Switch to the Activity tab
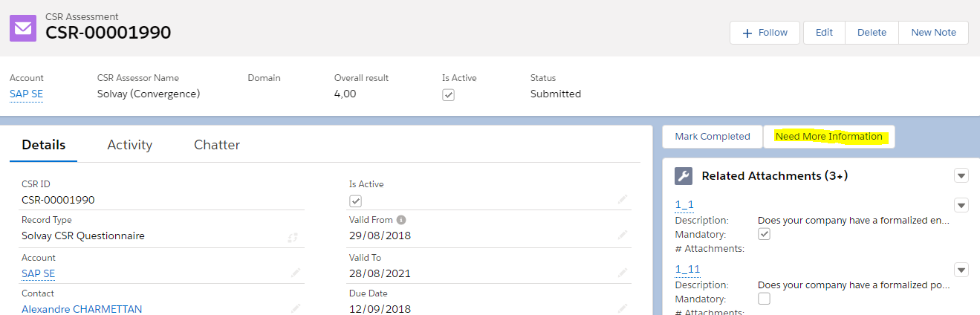Viewport: 980px width, 315px height. (x=129, y=145)
